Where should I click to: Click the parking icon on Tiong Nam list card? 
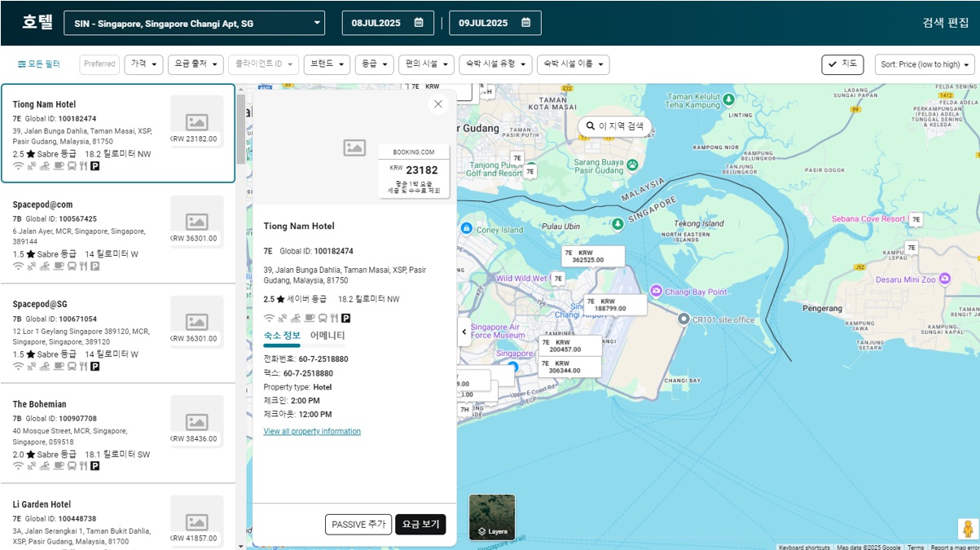94,166
